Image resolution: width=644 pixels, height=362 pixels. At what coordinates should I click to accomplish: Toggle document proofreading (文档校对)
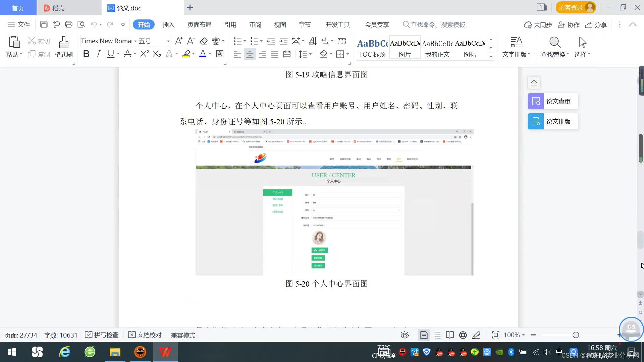[145, 335]
